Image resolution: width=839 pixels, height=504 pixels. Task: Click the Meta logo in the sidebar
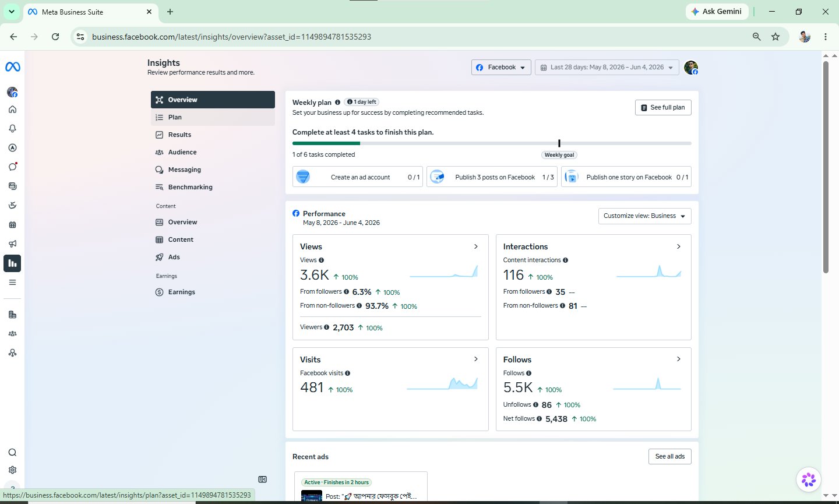(x=13, y=67)
